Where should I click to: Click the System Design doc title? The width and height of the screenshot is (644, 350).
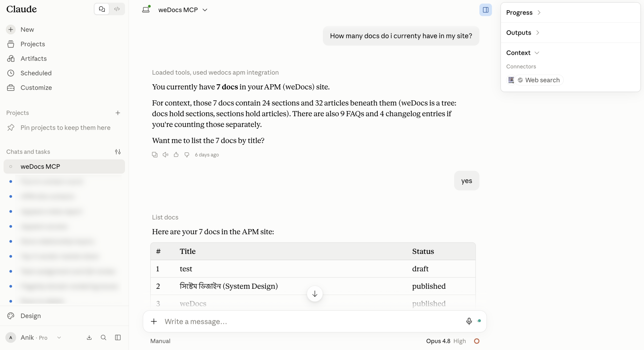coord(229,286)
